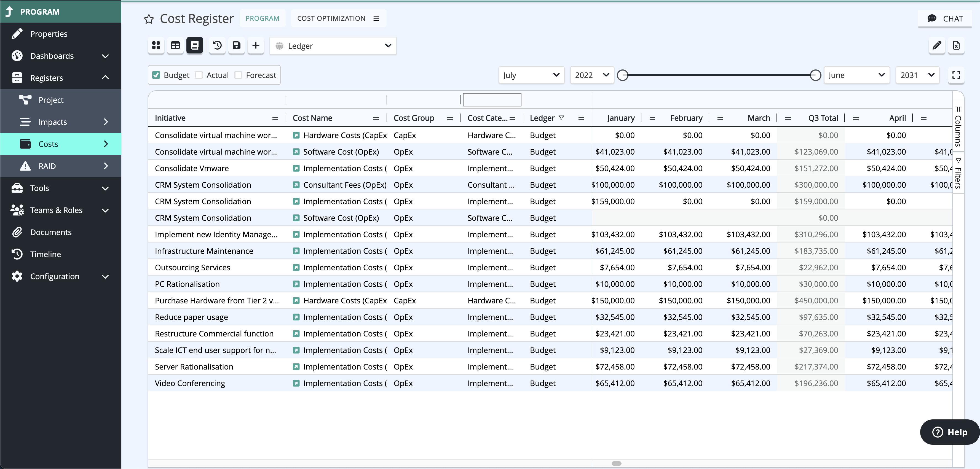Open the RAID submenu
This screenshot has width=980, height=469.
coord(61,166)
